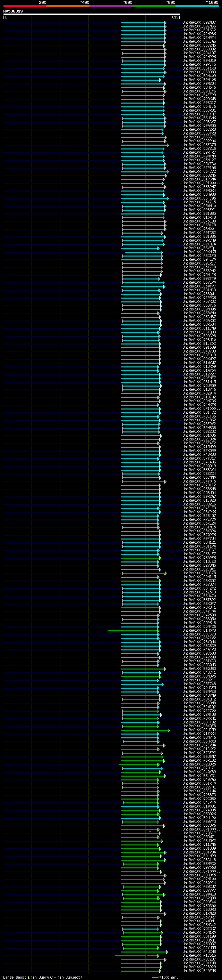The height and width of the screenshot is (980, 222).
Task: Select the UniRef100_Q2HRS6 label
Action: pos(199,34)
